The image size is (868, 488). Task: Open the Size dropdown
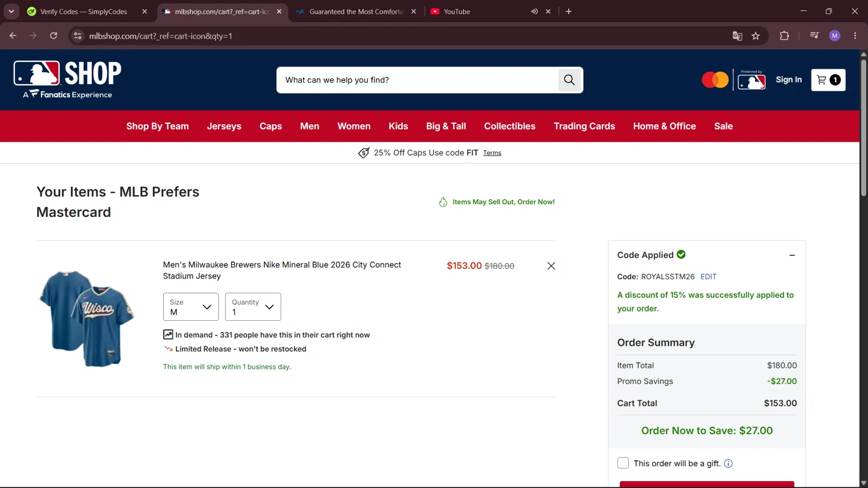[191, 306]
